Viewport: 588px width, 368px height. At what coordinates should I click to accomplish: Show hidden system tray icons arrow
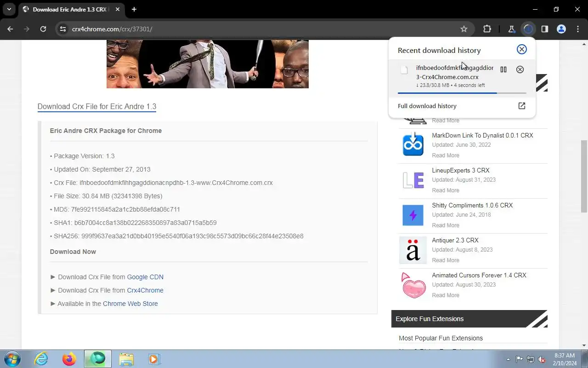tap(508, 359)
